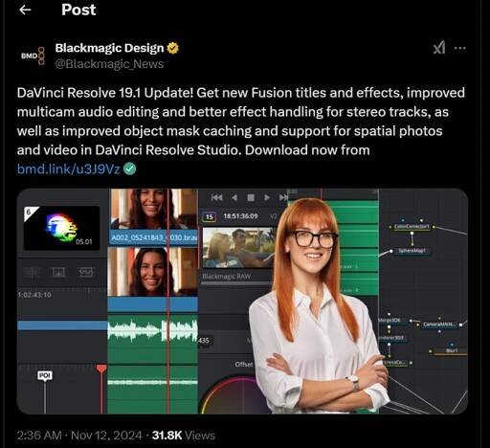Screen dimensions: 490x448
Task: Open the post's three-dot more menu
Action: coord(459,48)
